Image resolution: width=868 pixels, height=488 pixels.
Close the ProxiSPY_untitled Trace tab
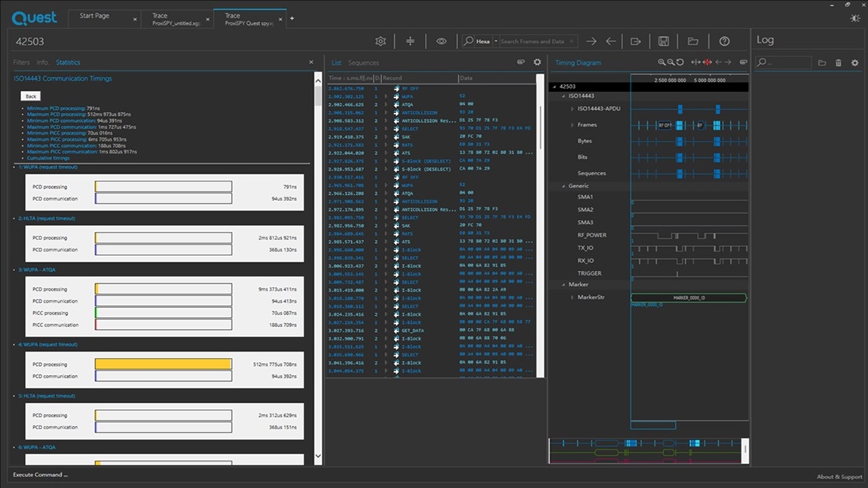(208, 20)
